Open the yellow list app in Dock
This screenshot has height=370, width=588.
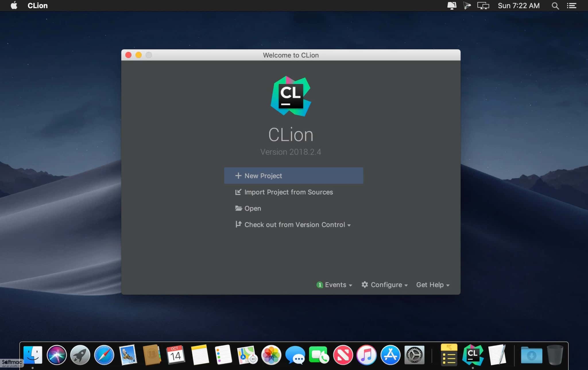[x=449, y=355]
